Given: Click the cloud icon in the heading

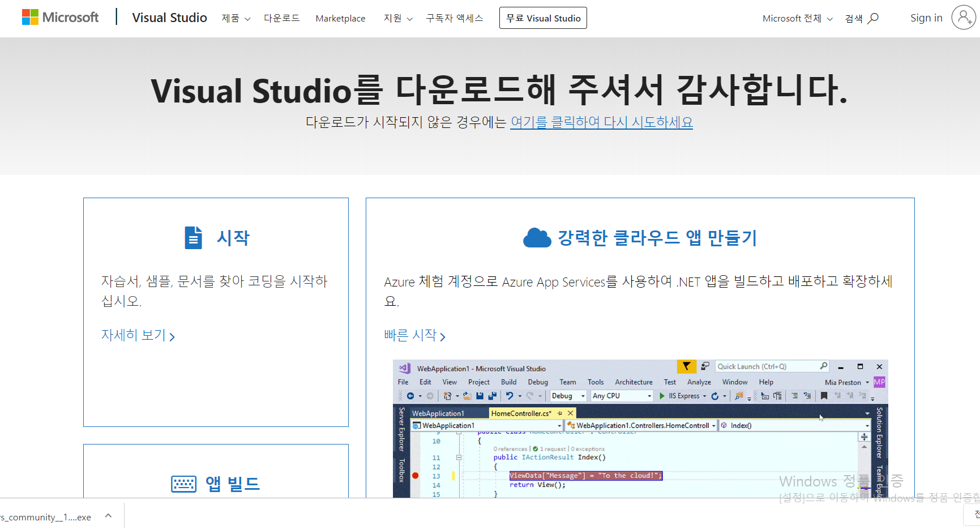Looking at the screenshot, I should [x=537, y=238].
